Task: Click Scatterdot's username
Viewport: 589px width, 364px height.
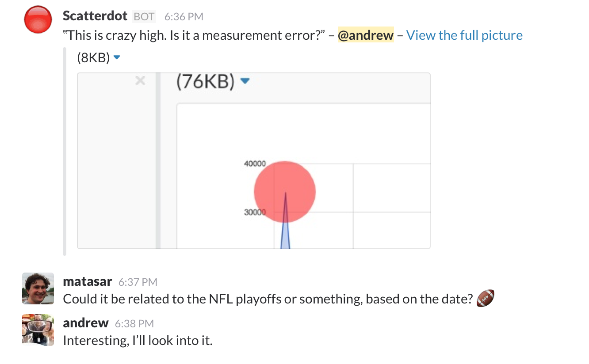Action: click(95, 16)
